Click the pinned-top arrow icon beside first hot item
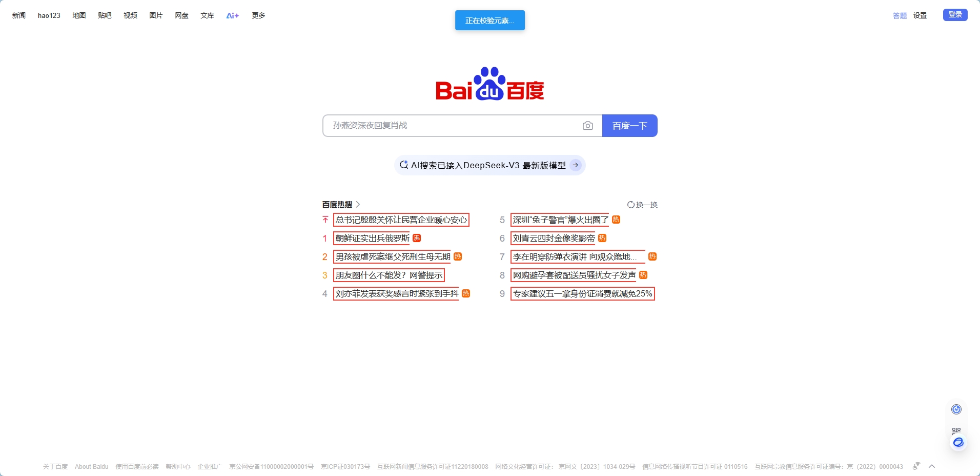This screenshot has width=980, height=476. 325,220
